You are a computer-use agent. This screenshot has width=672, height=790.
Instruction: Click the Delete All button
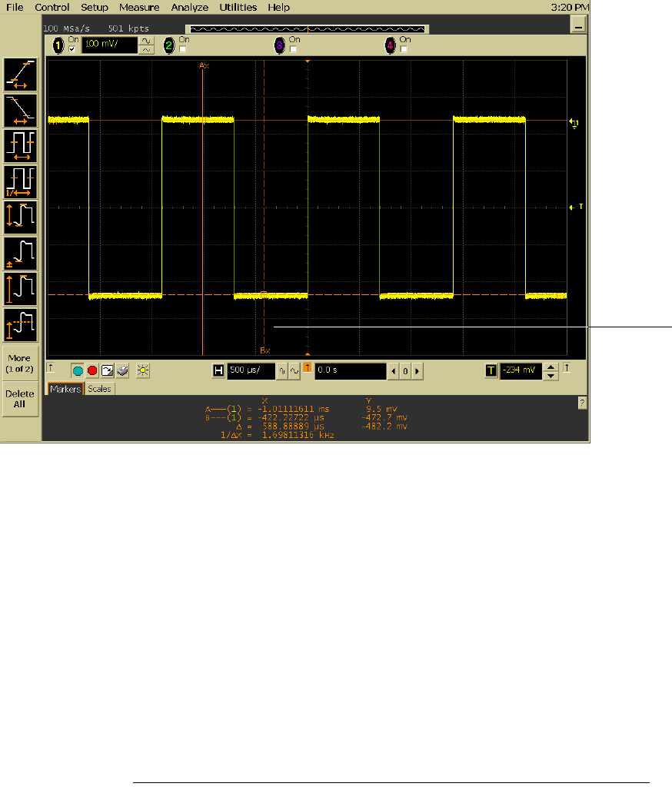pyautogui.click(x=20, y=399)
